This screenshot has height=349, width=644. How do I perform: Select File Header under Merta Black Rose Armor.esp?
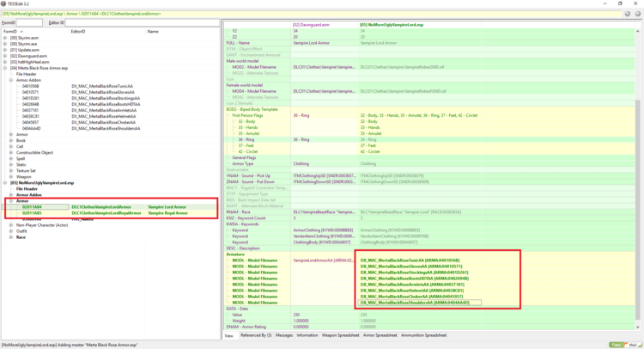(x=27, y=74)
